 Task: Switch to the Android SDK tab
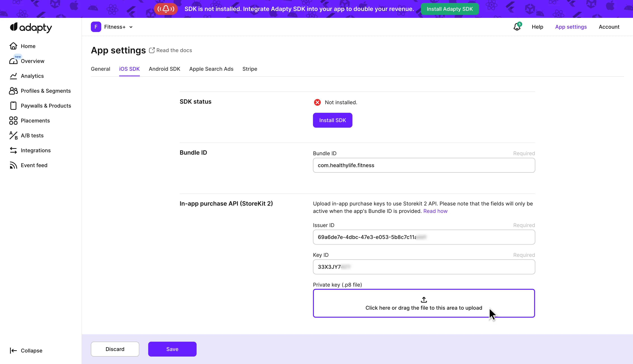(x=164, y=69)
